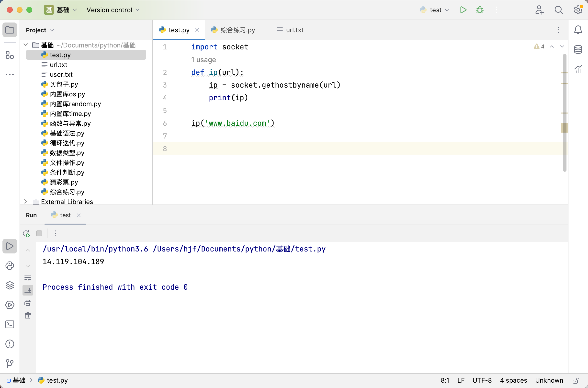Open 买包子.py in project tree
This screenshot has width=588, height=388.
[x=86, y=84]
